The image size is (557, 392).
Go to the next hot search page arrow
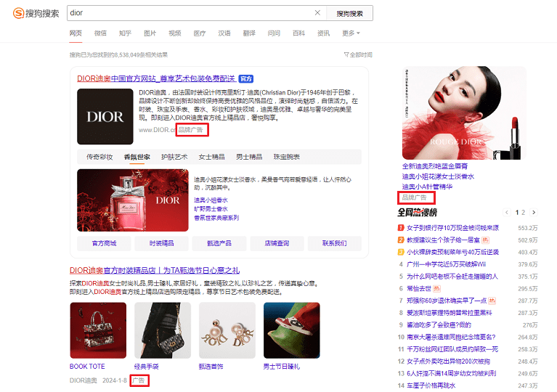(x=534, y=212)
